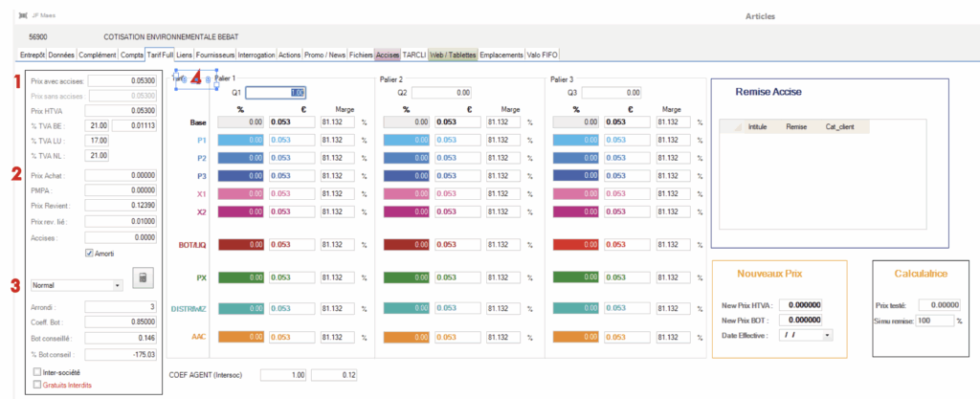Expand the Date Effective date picker

(x=827, y=335)
